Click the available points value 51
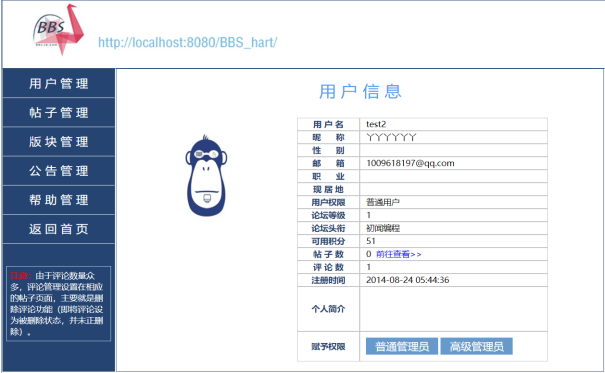Viewport: 605px width, 373px height. pyautogui.click(x=370, y=241)
